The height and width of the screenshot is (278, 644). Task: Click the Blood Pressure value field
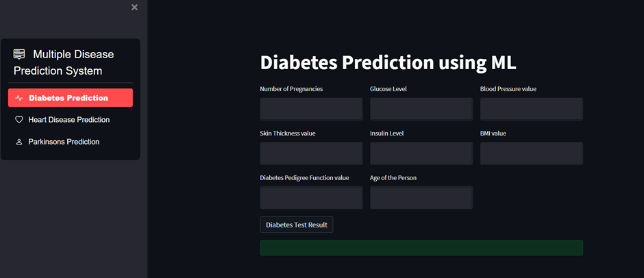point(532,109)
